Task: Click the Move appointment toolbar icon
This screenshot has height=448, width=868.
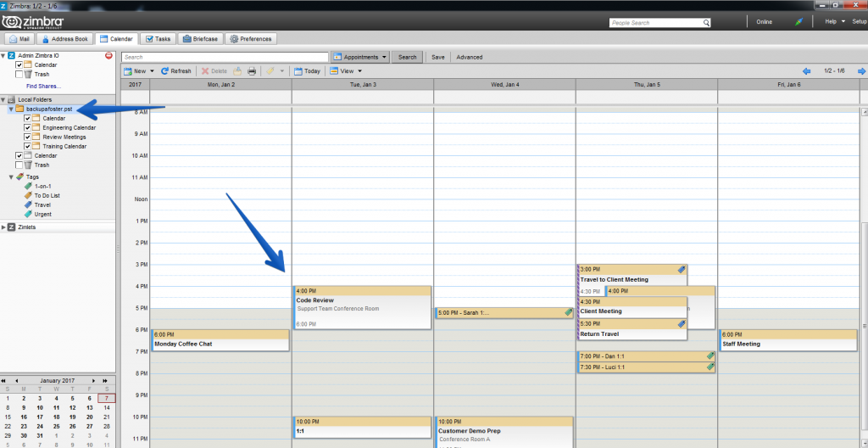Action: coord(237,71)
